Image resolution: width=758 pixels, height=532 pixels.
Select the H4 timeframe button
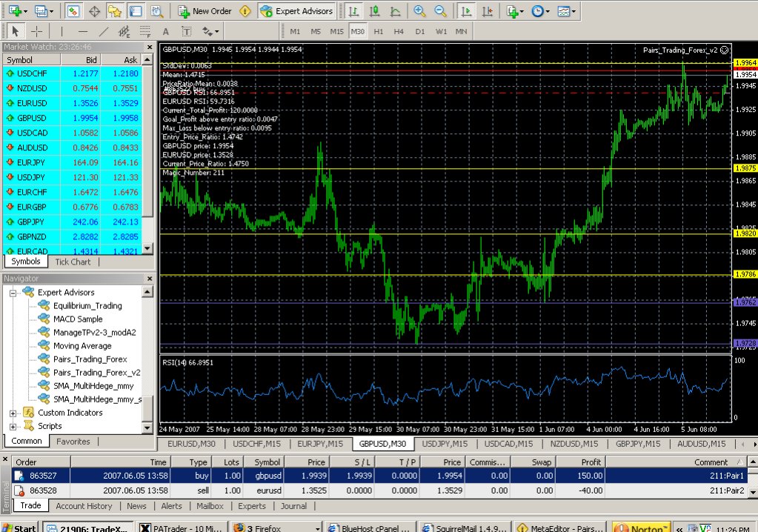[x=399, y=31]
